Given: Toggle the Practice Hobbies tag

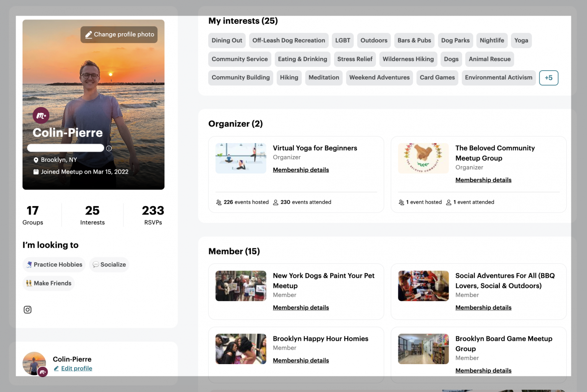Looking at the screenshot, I should coord(54,265).
